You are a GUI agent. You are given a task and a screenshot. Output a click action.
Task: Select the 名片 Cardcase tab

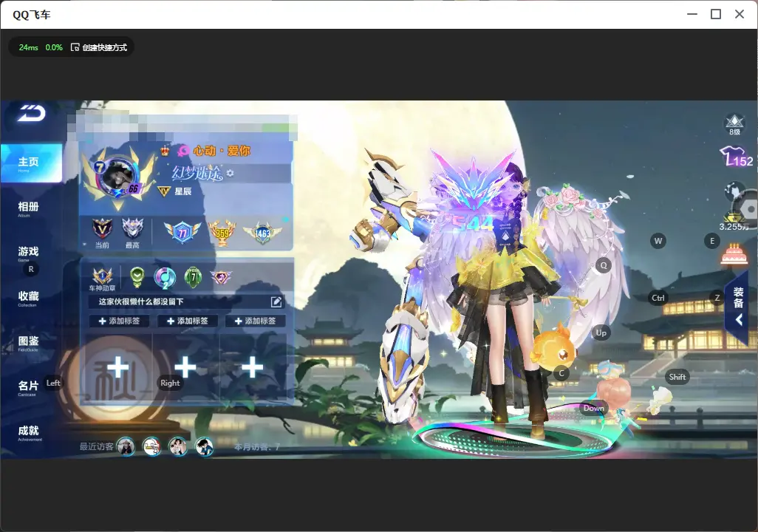[28, 387]
